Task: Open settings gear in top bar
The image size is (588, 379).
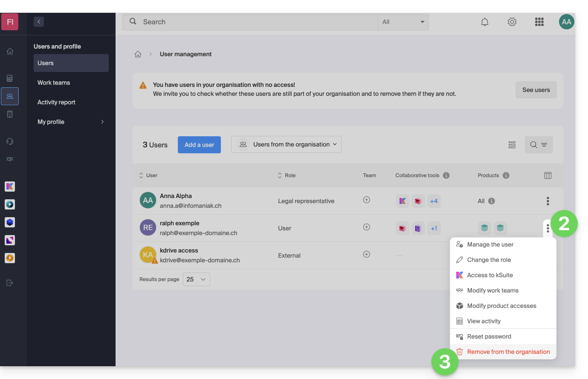Action: pyautogui.click(x=512, y=22)
